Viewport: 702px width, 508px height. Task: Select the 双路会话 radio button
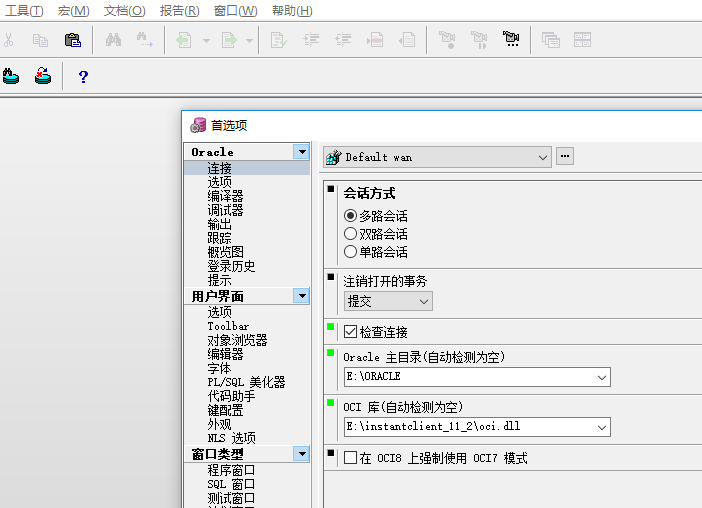pyautogui.click(x=350, y=234)
